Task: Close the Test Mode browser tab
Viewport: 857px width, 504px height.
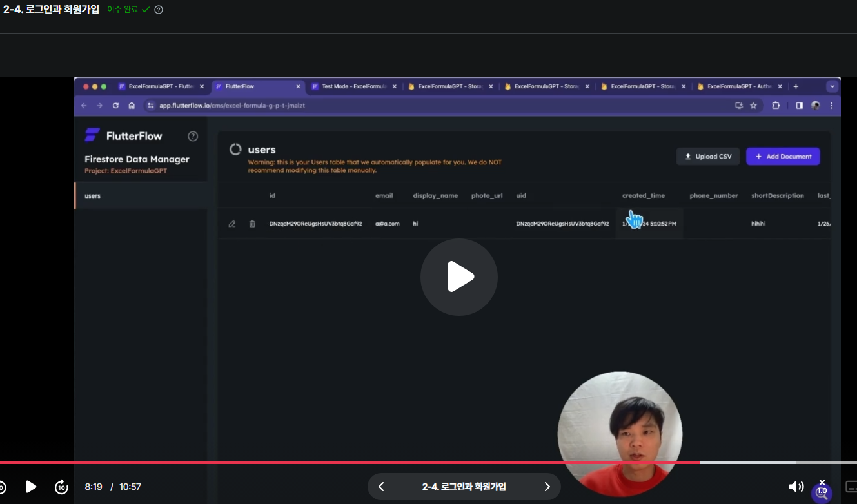Action: click(x=395, y=86)
